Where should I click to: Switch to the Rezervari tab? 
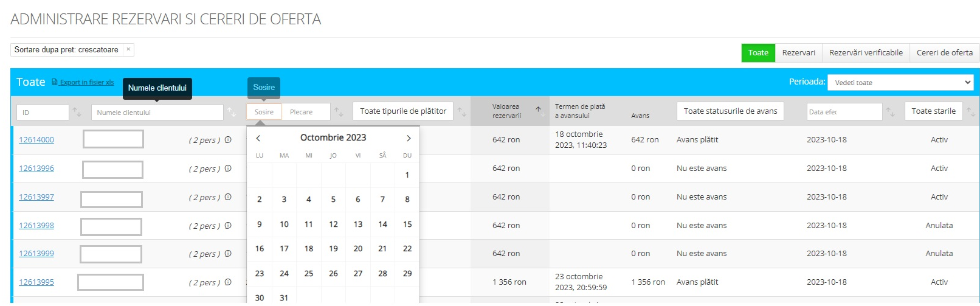[798, 53]
